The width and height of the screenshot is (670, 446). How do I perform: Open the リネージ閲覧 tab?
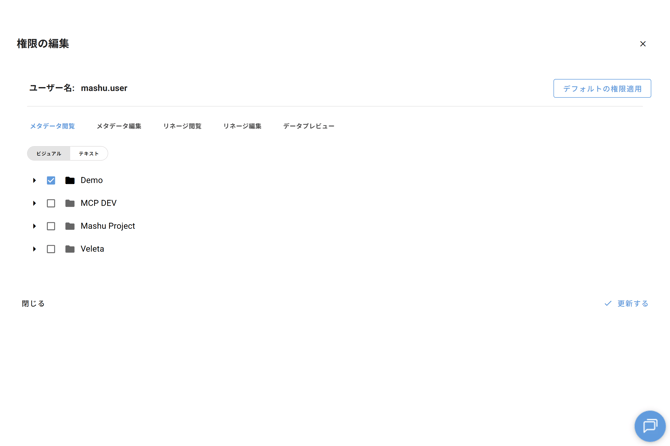[182, 127]
